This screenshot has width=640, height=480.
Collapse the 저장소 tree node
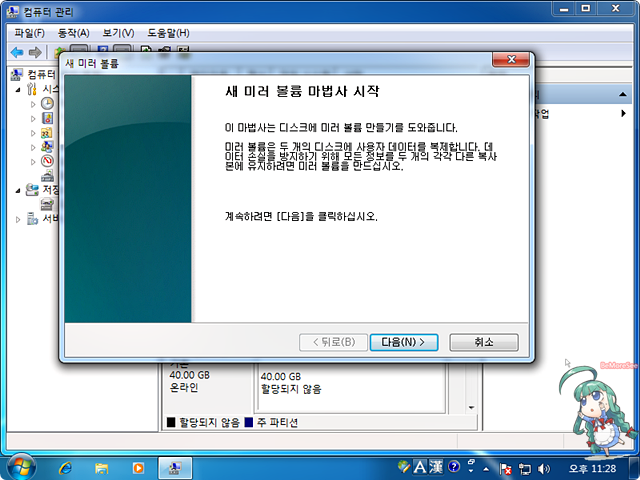tap(19, 189)
